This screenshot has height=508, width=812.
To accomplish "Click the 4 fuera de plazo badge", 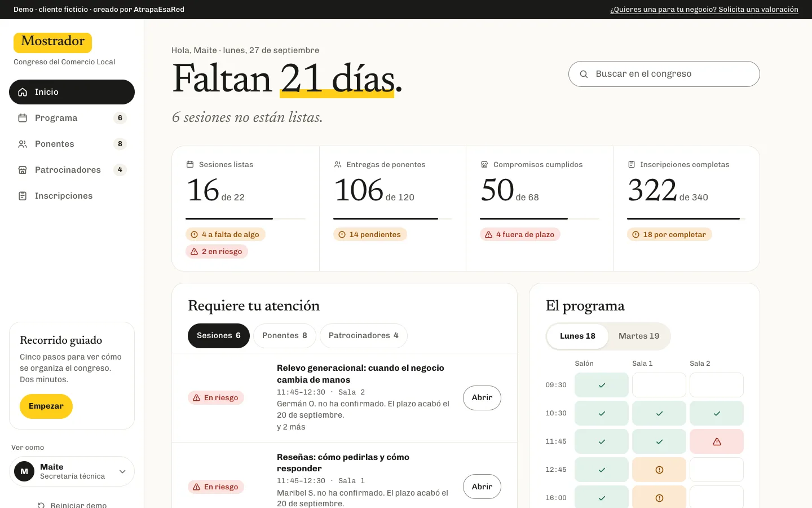I will point(520,234).
